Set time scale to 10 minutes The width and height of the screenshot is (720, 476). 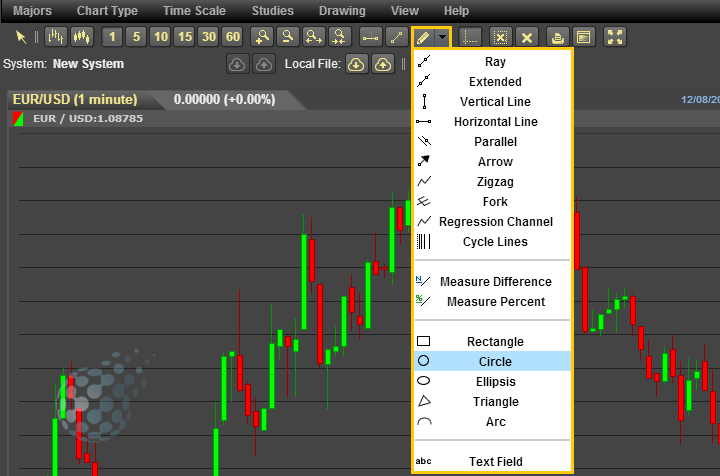[x=161, y=37]
